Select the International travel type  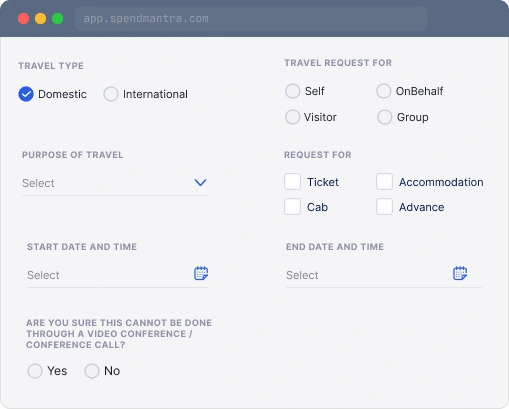click(x=111, y=94)
